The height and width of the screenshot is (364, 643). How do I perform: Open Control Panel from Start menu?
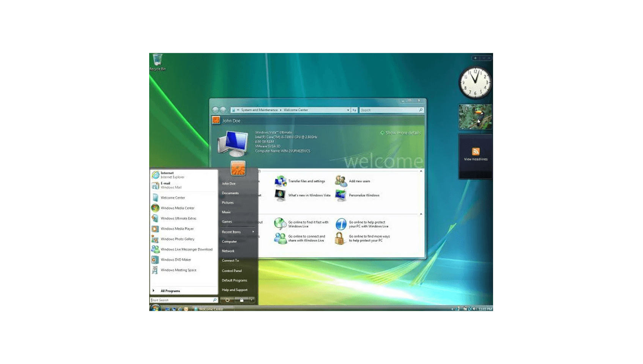(x=232, y=271)
